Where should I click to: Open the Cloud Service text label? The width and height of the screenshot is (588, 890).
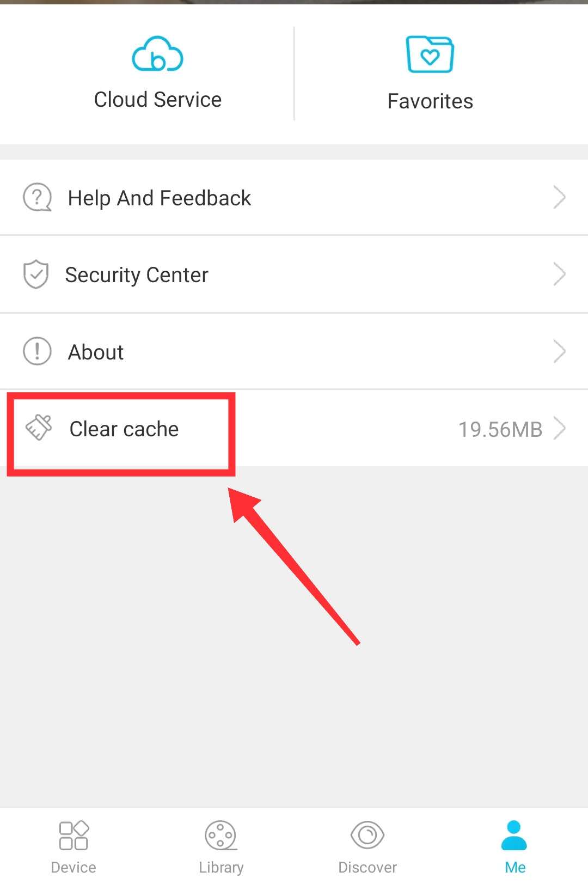pyautogui.click(x=158, y=100)
